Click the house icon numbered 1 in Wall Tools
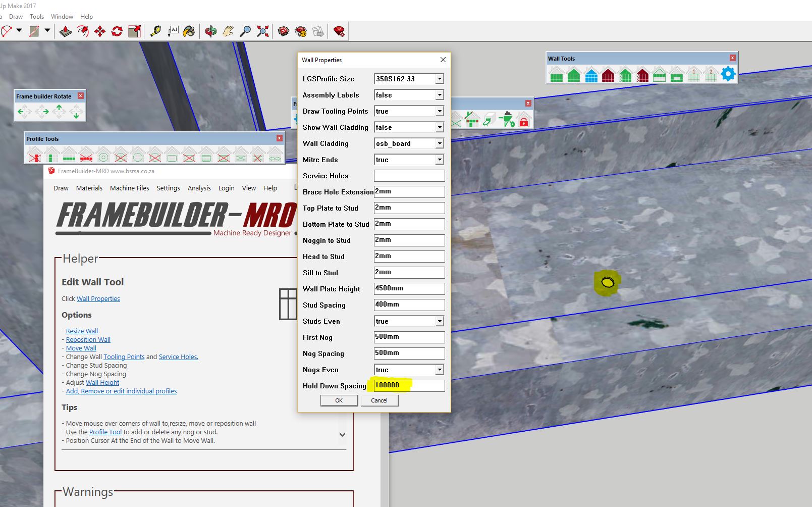This screenshot has height=507, width=812. 694,74
